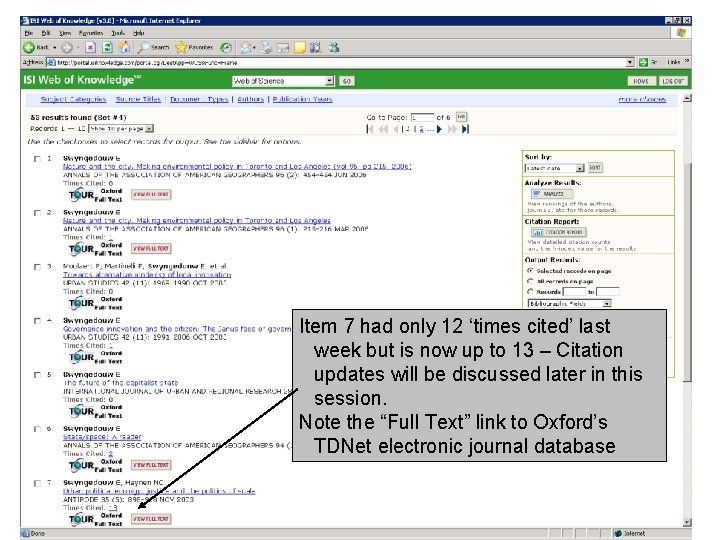Select 'All records on page' radio button
720x540 pixels.
tap(530, 281)
